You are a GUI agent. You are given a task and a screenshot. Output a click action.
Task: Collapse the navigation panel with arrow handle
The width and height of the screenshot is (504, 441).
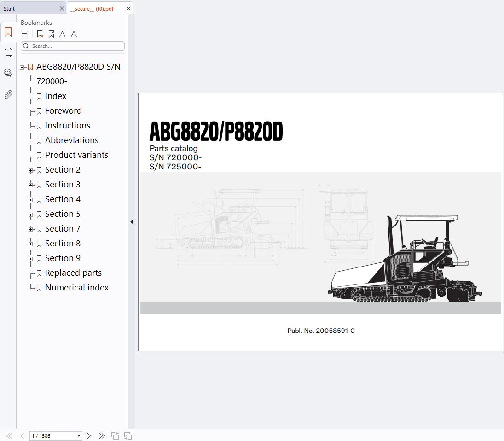point(132,222)
